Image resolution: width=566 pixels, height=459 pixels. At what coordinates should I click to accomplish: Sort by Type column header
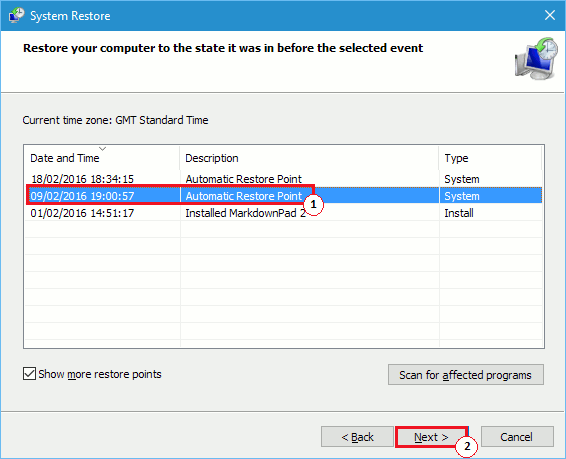click(x=490, y=158)
